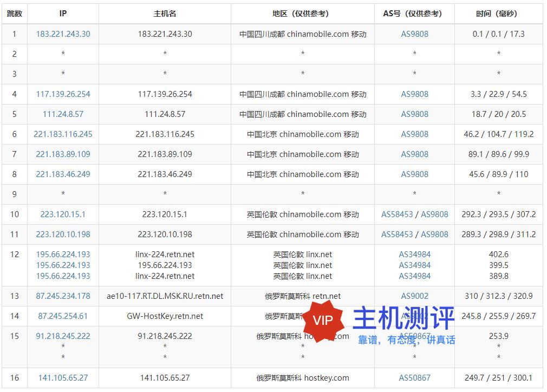Open the 117.139.26.254 IP link

click(63, 94)
